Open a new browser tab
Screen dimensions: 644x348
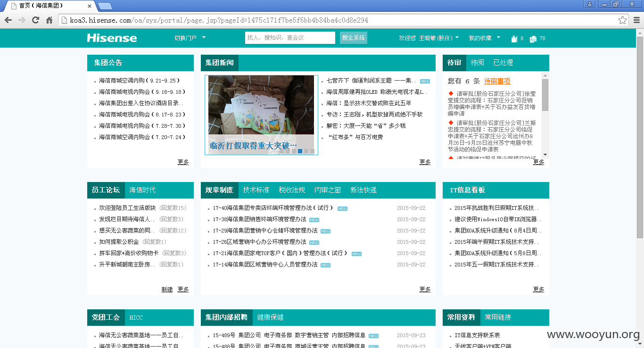click(x=105, y=6)
